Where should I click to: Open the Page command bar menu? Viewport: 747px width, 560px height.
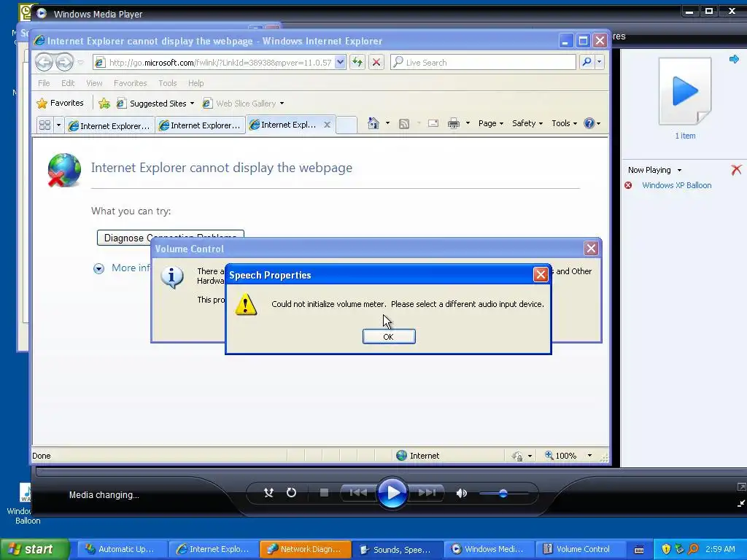[x=491, y=123]
